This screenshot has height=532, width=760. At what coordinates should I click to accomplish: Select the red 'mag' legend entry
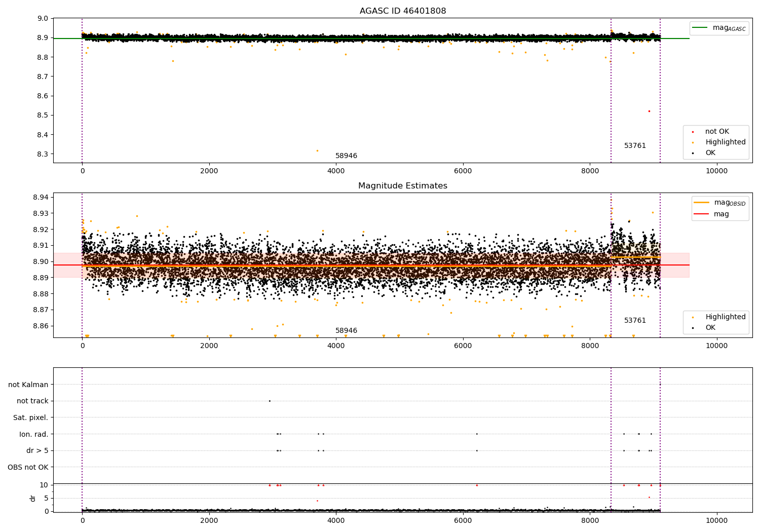click(711, 214)
